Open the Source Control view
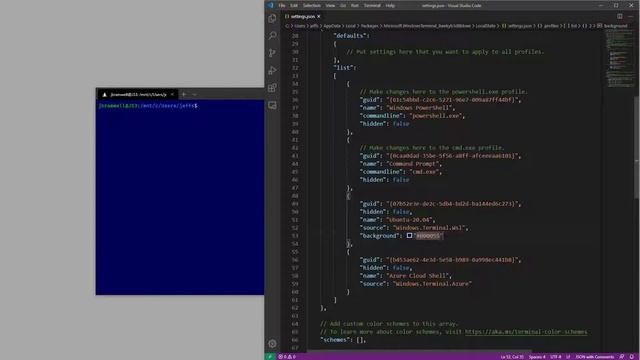The width and height of the screenshot is (640, 360). pyautogui.click(x=272, y=53)
